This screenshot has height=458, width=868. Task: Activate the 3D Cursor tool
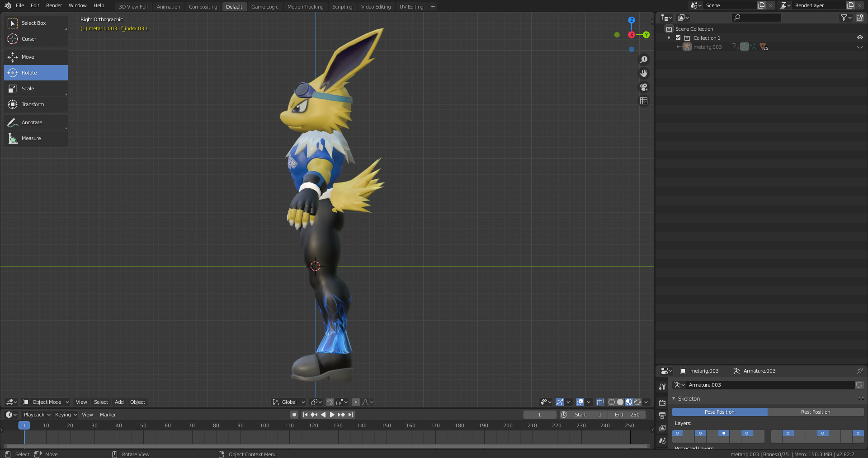coord(36,39)
